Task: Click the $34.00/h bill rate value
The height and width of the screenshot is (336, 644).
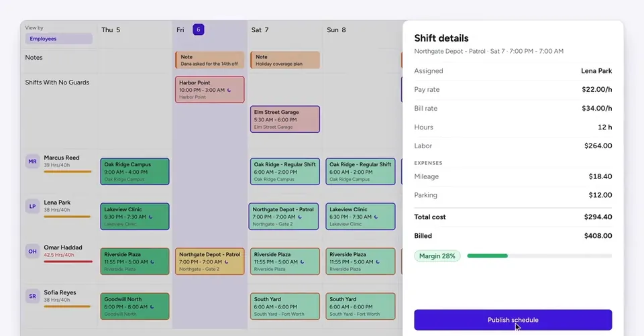Action: [x=597, y=109]
